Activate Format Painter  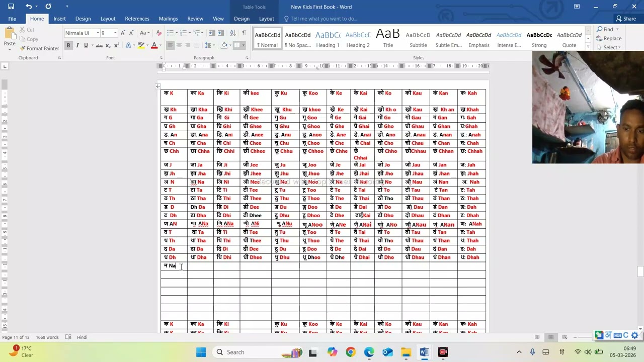pyautogui.click(x=39, y=48)
